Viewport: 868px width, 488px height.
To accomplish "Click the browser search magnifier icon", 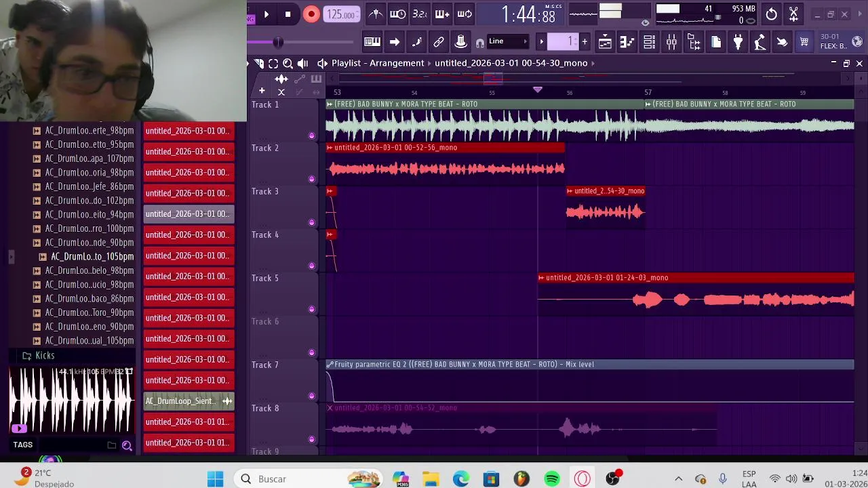I will pos(126,445).
